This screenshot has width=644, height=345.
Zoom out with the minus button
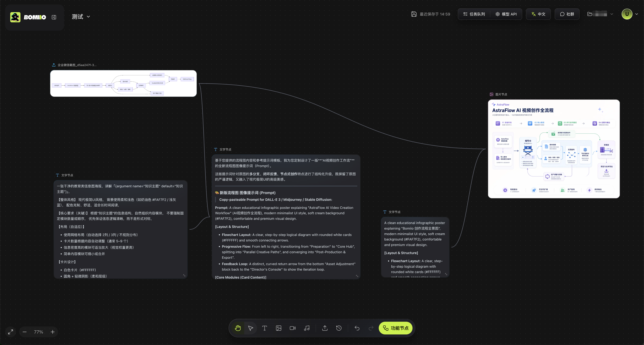(25, 332)
